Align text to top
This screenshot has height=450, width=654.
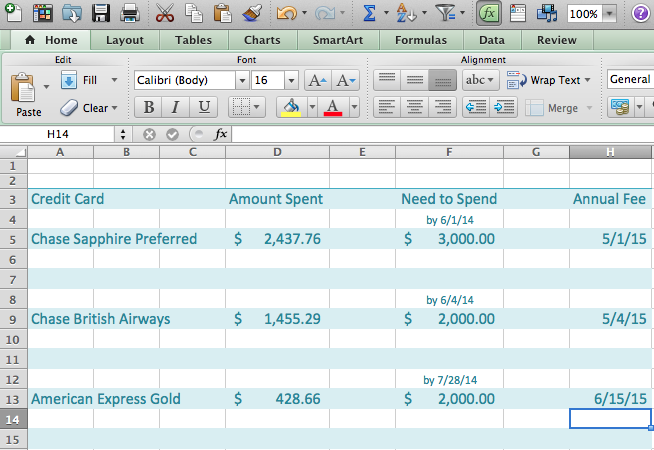[x=387, y=80]
